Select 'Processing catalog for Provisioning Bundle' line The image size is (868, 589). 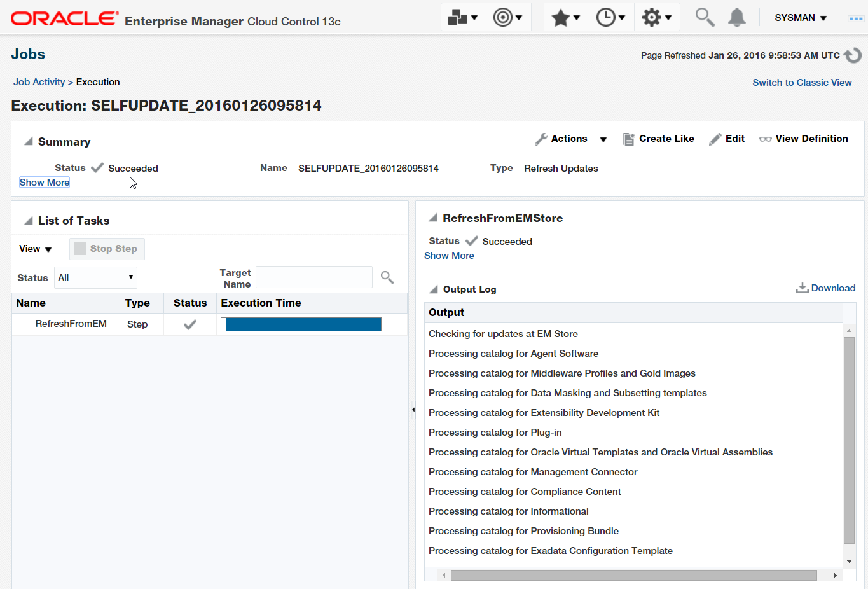523,531
